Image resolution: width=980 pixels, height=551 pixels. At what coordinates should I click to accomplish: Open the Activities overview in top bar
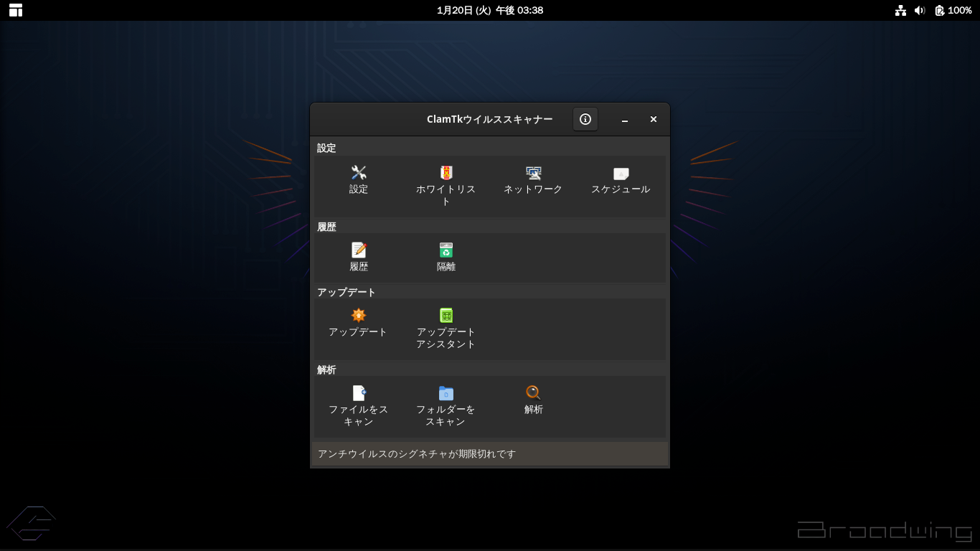click(16, 10)
